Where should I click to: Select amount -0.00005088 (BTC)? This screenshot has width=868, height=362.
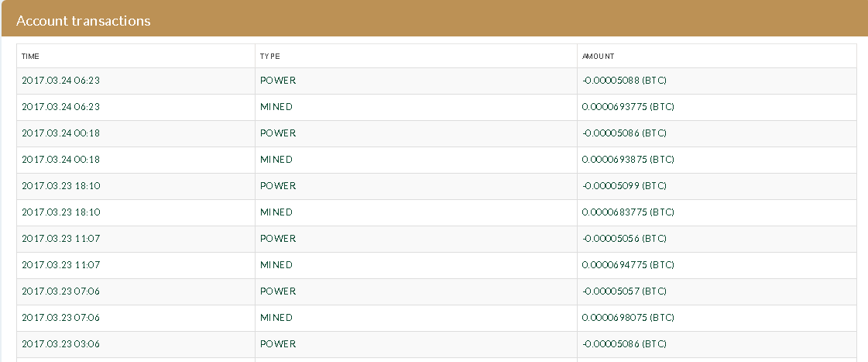[624, 81]
